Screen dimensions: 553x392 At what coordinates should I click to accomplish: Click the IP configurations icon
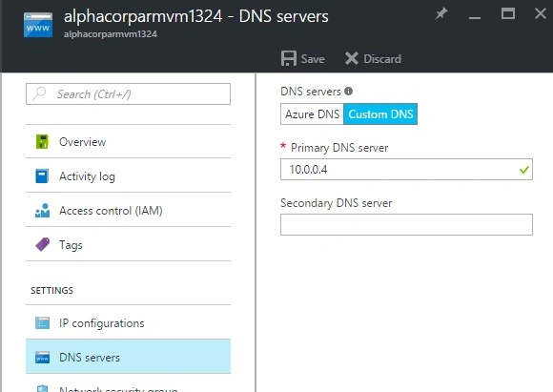[x=42, y=322]
